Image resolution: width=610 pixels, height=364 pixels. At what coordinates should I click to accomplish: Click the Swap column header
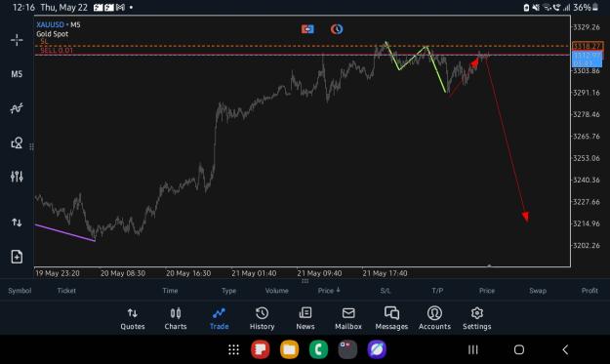pyautogui.click(x=538, y=291)
